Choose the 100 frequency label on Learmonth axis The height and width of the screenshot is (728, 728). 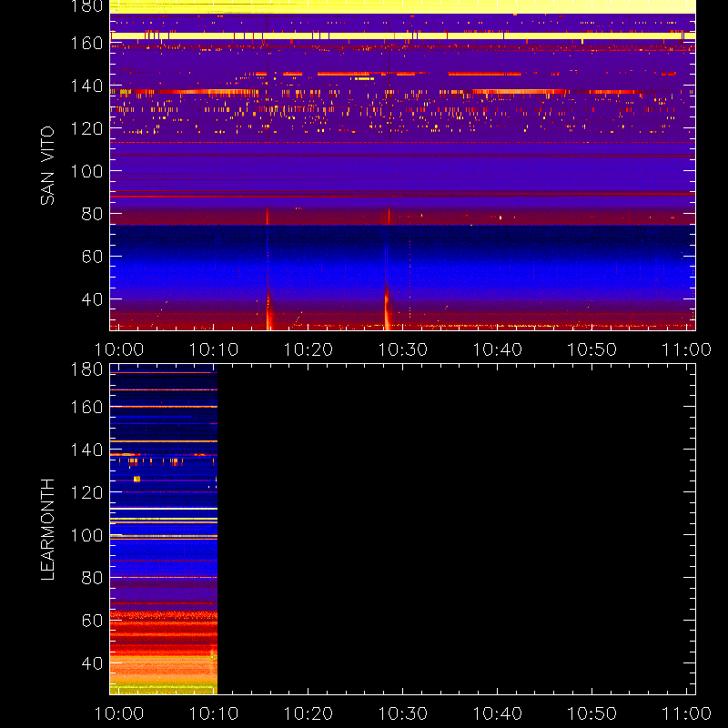pos(86,535)
